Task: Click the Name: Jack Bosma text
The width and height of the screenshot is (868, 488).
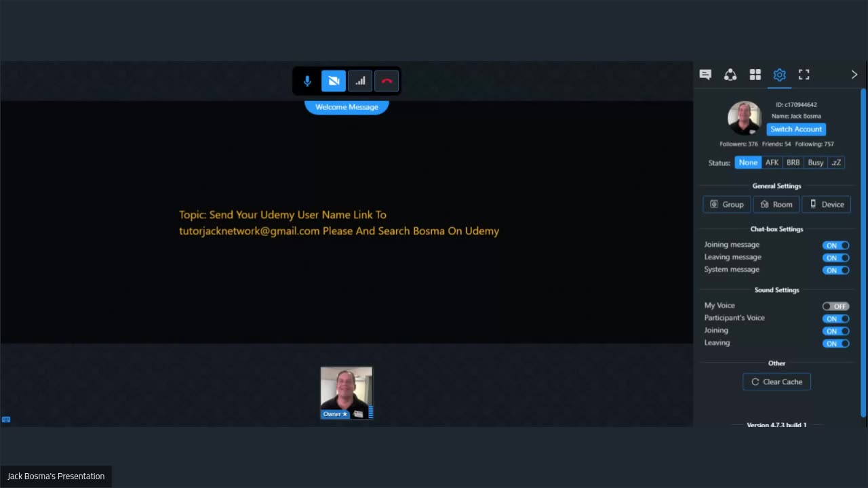Action: 796,116
